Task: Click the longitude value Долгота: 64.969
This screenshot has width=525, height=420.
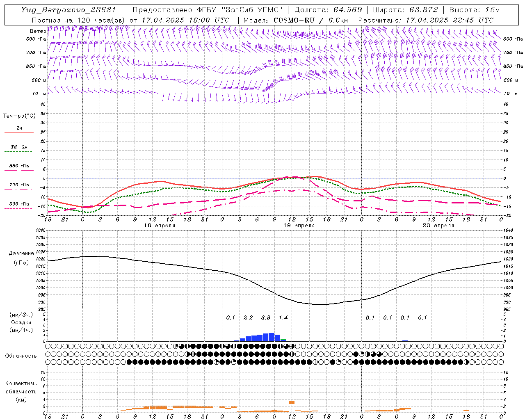Action: (x=328, y=10)
